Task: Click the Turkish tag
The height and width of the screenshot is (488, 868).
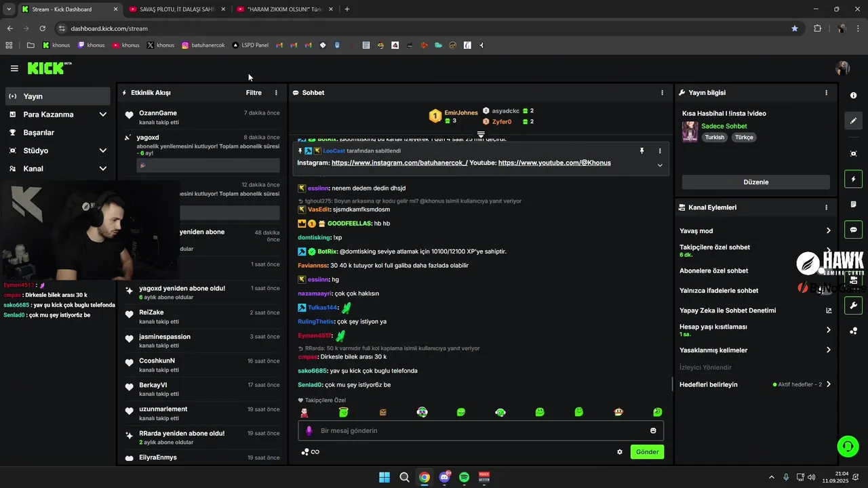Action: 714,137
